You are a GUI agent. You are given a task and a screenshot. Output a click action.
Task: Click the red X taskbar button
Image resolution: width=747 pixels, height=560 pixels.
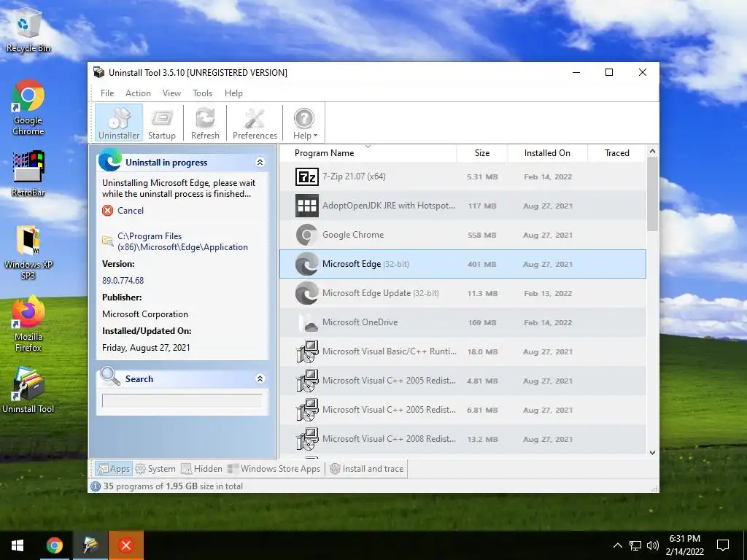click(x=125, y=545)
